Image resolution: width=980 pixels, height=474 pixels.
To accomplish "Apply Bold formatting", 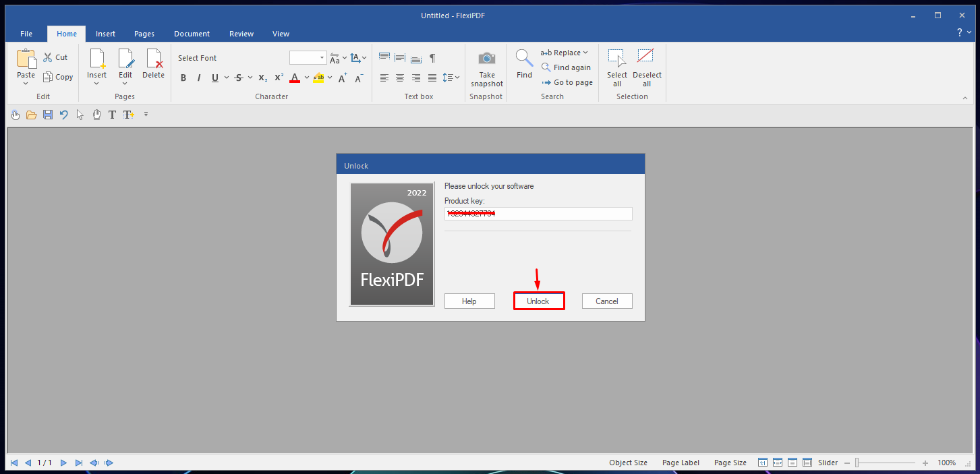I will [183, 78].
